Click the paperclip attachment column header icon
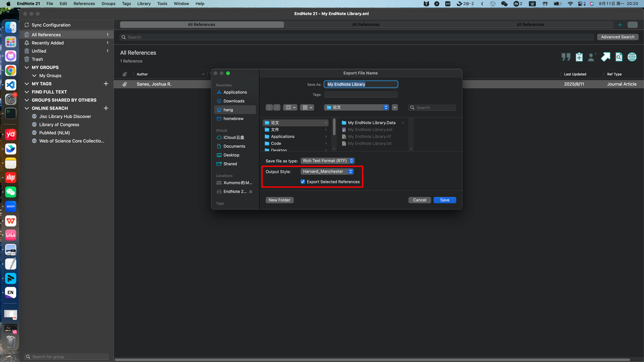644x362 pixels. point(124,74)
